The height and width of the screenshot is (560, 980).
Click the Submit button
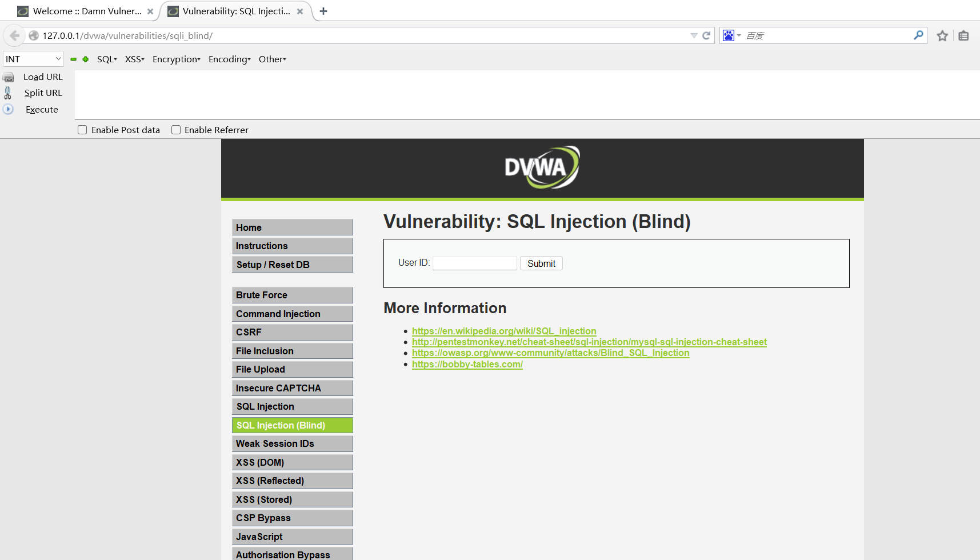(541, 263)
